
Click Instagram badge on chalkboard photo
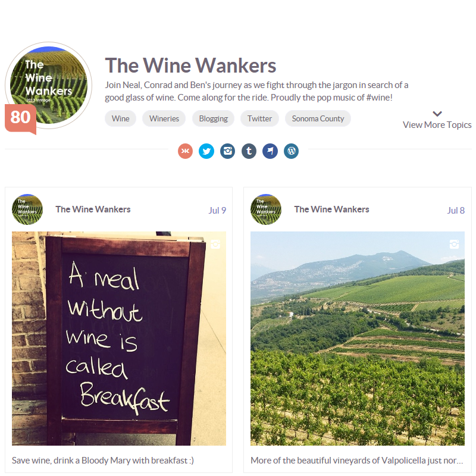pyautogui.click(x=215, y=244)
